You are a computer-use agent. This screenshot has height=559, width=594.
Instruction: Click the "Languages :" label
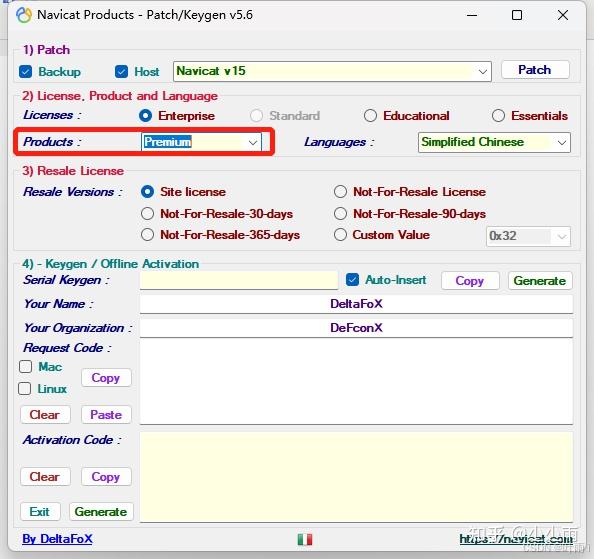339,142
